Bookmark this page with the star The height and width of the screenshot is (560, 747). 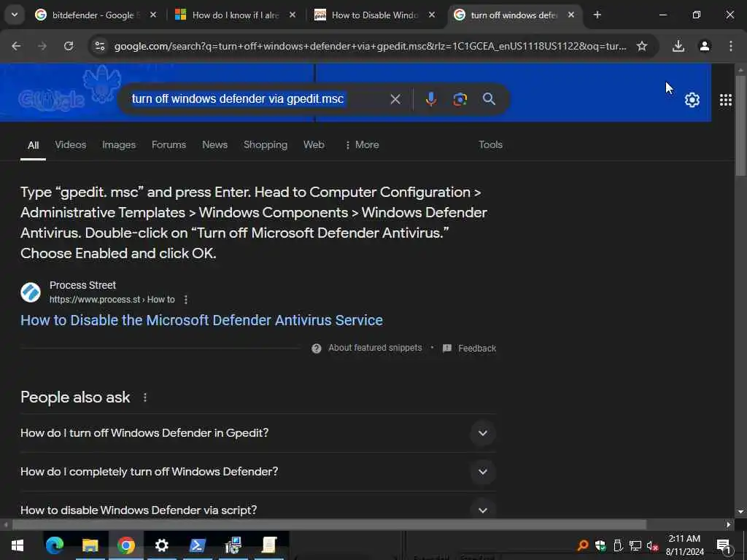pos(642,46)
